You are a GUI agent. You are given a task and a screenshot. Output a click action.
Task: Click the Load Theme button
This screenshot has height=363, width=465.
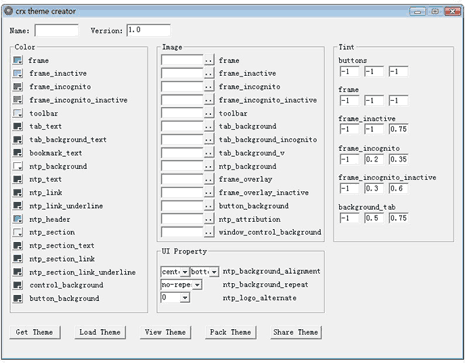(x=100, y=332)
